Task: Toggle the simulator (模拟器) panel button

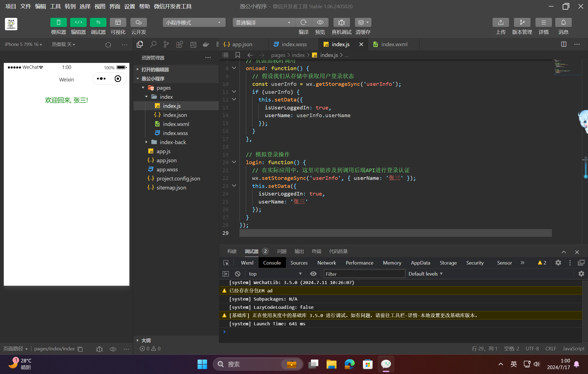Action: (x=58, y=23)
